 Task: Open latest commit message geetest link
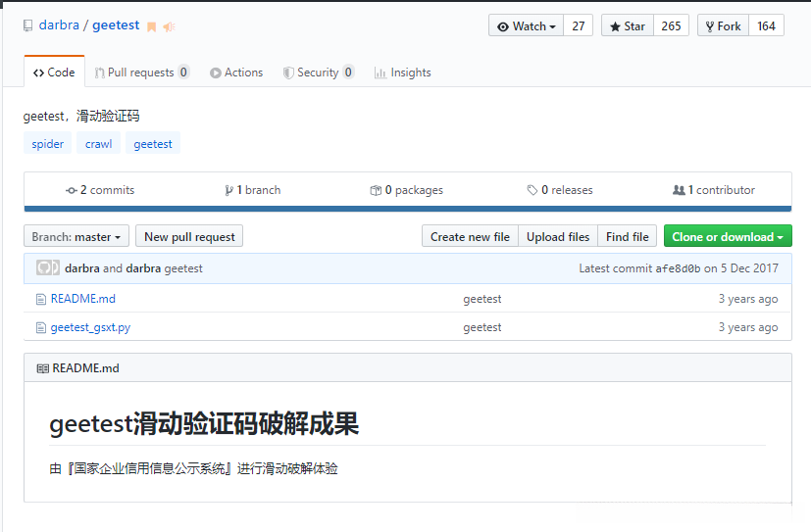183,268
